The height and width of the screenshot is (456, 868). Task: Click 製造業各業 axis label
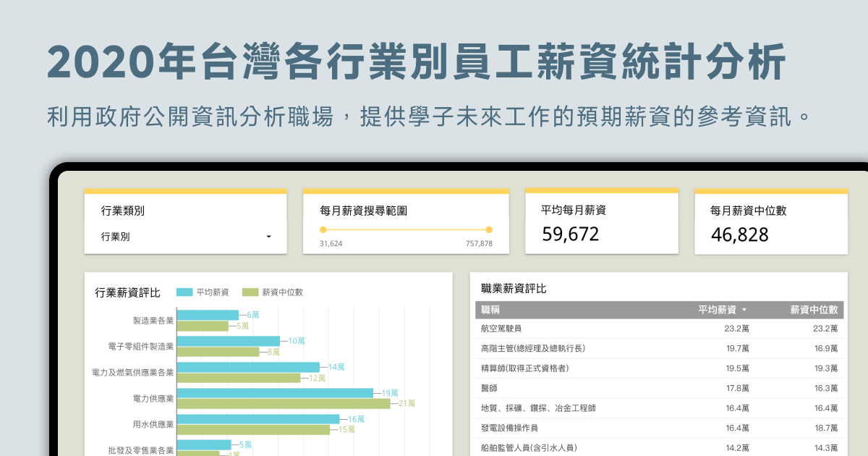pos(153,321)
